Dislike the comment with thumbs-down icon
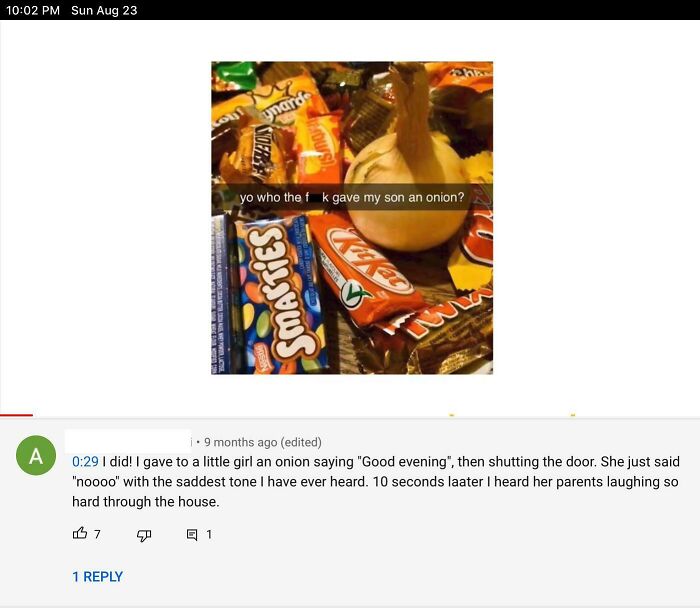This screenshot has height=608, width=700. [144, 535]
